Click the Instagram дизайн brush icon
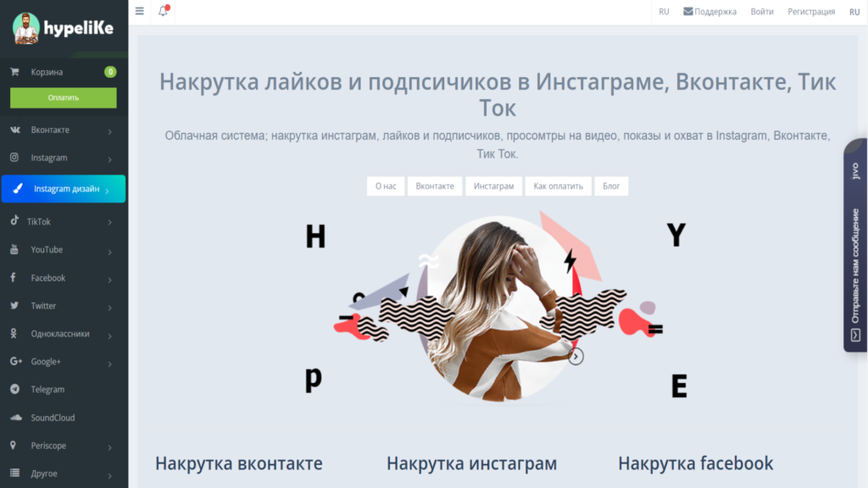Image resolution: width=868 pixels, height=488 pixels. point(18,189)
